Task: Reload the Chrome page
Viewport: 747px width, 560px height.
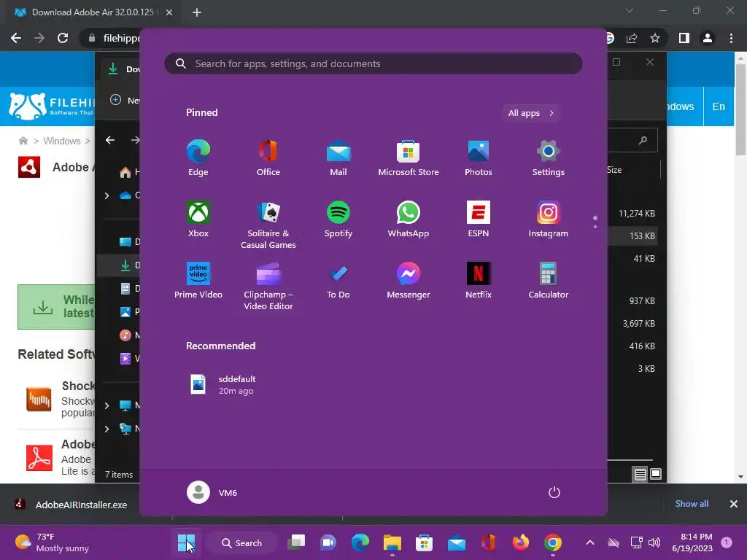Action: [x=63, y=38]
